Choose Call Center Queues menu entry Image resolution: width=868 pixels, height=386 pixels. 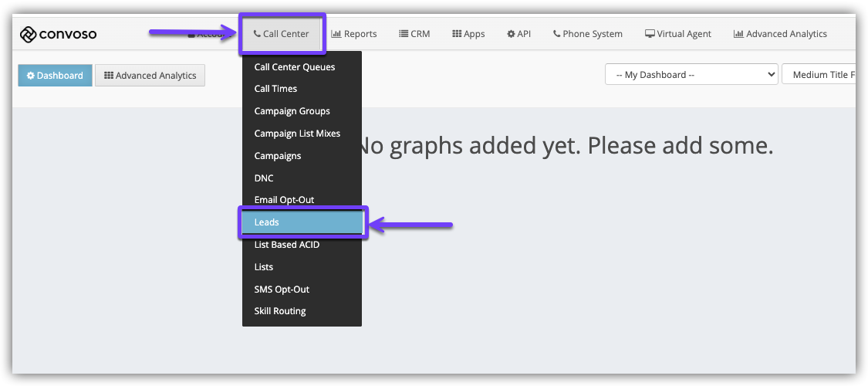294,67
